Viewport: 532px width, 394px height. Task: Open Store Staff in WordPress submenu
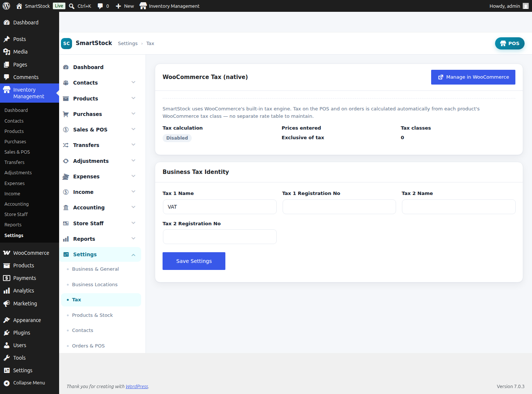pos(16,215)
